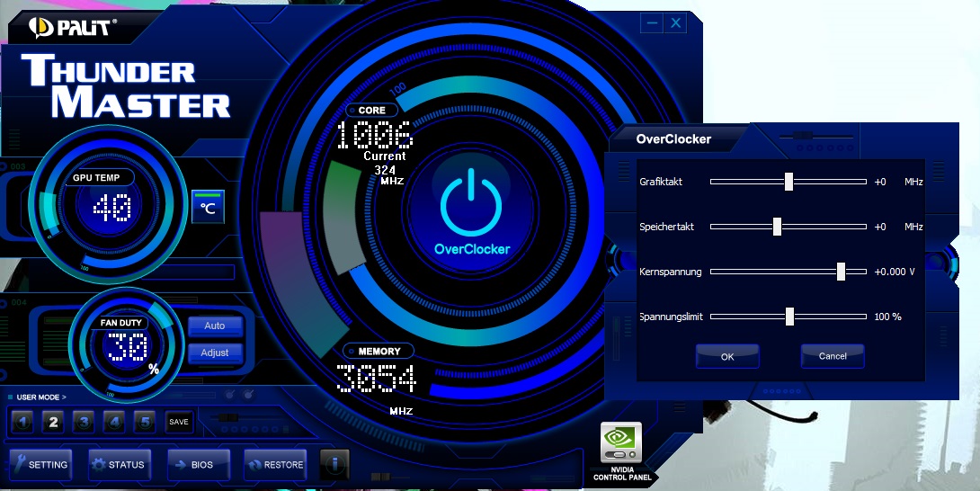Click the OverClocker power icon
The height and width of the screenshot is (491, 980).
[471, 202]
